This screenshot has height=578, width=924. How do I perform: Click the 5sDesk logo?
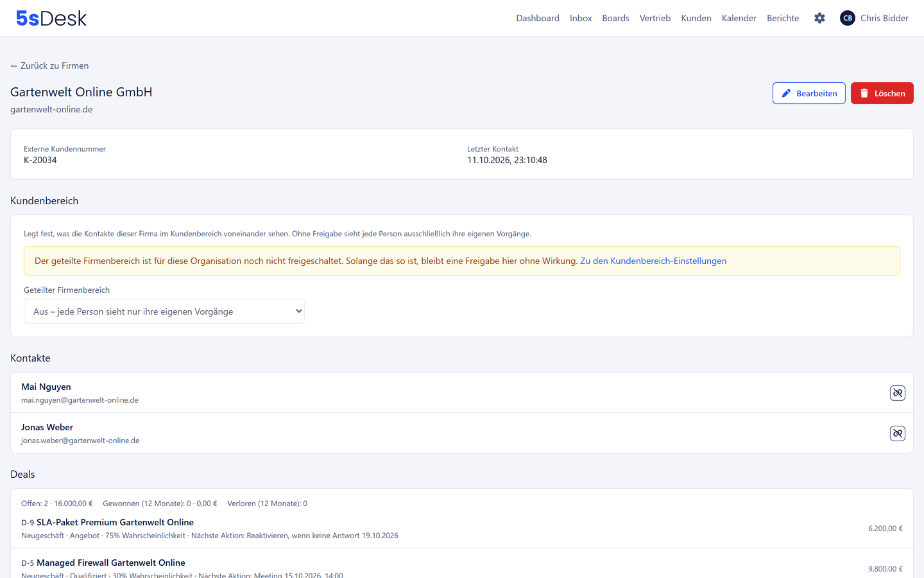[x=51, y=18]
